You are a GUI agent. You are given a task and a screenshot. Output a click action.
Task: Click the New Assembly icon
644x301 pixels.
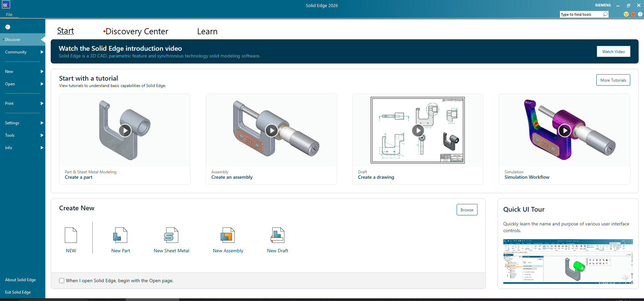point(228,235)
